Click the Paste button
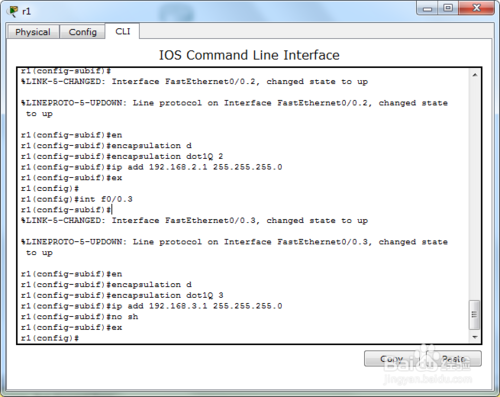This screenshot has width=500, height=397. click(x=453, y=359)
